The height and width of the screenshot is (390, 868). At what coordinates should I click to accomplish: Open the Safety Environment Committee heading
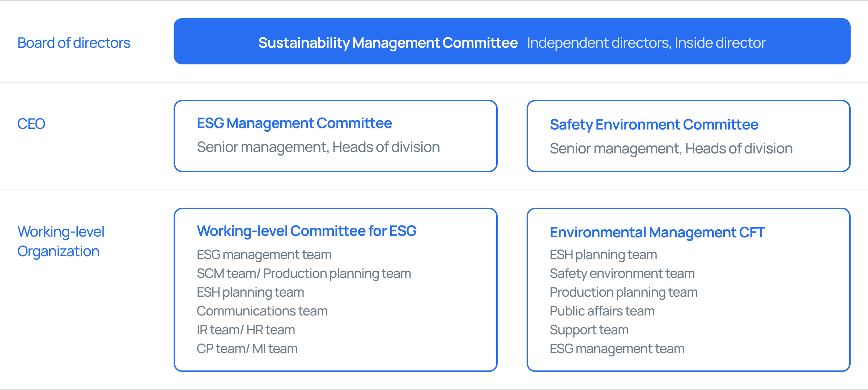pyautogui.click(x=654, y=124)
